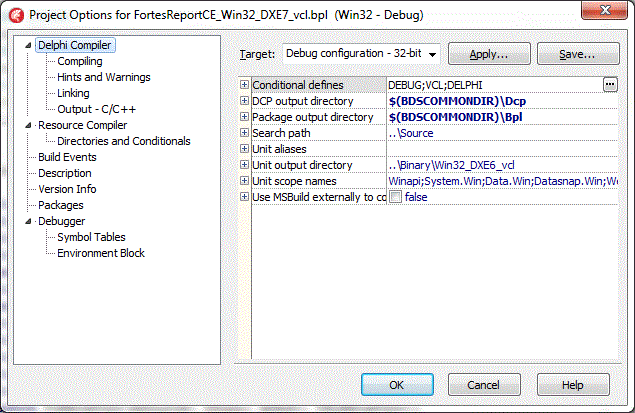The height and width of the screenshot is (413, 635).
Task: Expand the Package output directory property
Action: click(x=244, y=117)
